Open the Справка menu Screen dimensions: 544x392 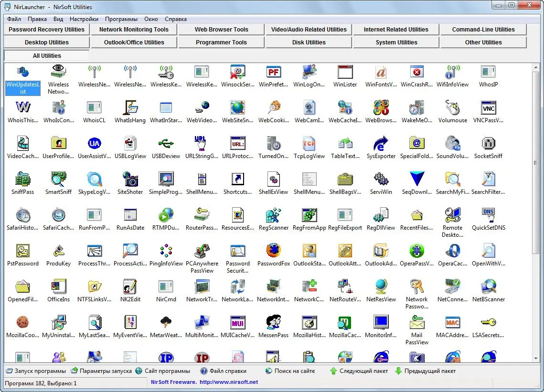point(176,19)
